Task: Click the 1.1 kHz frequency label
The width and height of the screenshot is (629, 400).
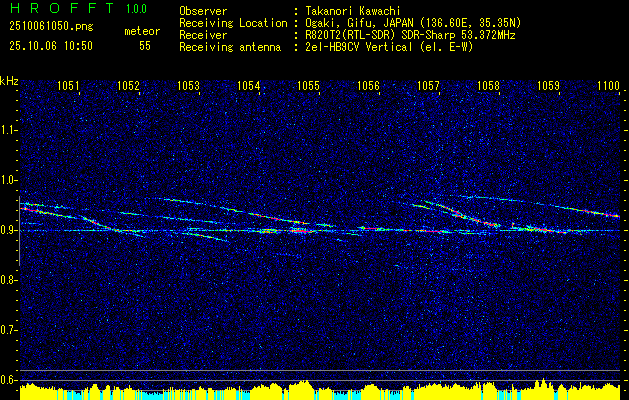Action: click(x=8, y=130)
